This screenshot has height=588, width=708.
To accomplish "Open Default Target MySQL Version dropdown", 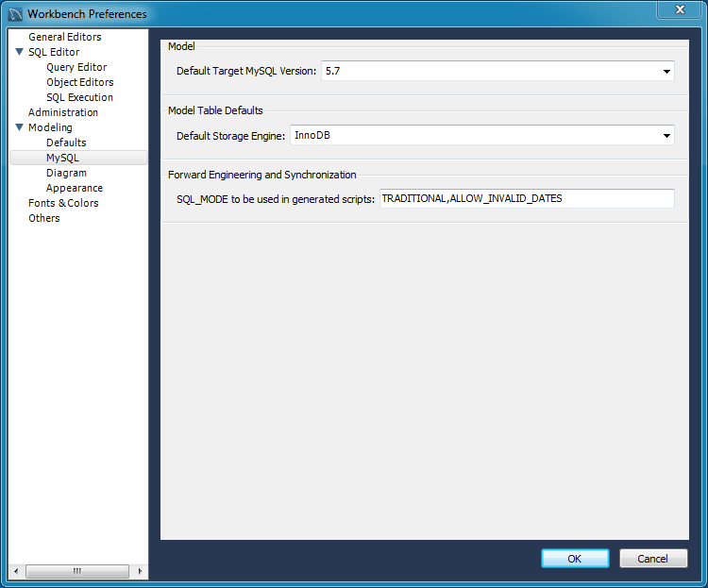I will coord(497,72).
